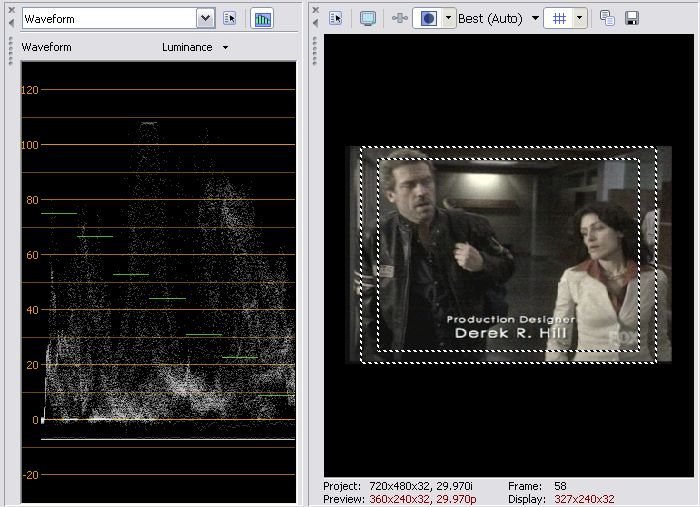Close the video scopes panel
Image resolution: width=700 pixels, height=507 pixels.
point(12,10)
